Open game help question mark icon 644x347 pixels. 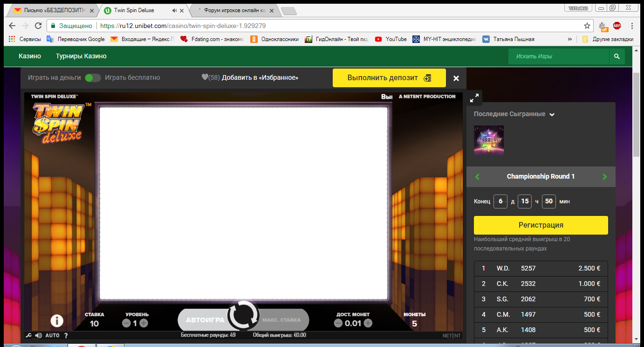(x=66, y=335)
